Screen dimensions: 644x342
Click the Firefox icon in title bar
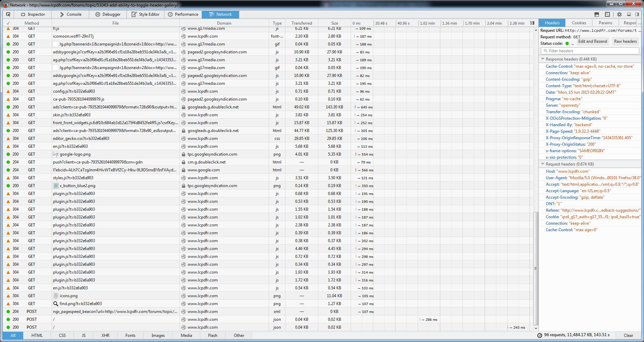(x=5, y=5)
